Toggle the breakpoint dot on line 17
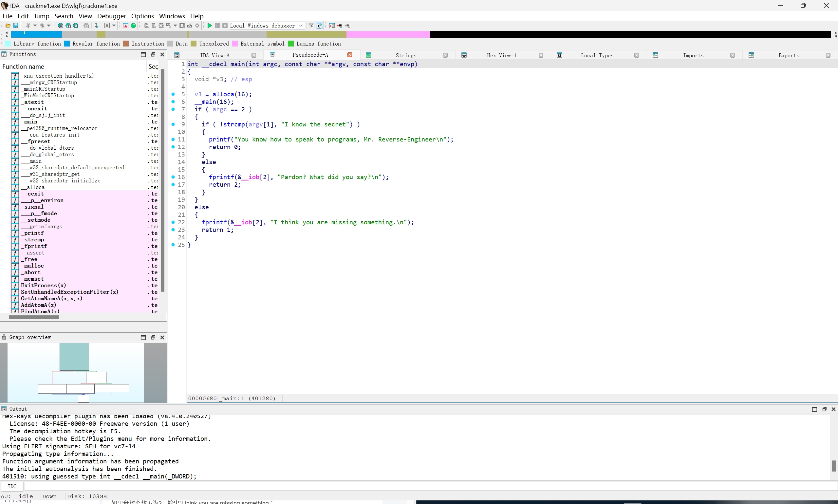Screen dimensions: 838x504 [173, 184]
